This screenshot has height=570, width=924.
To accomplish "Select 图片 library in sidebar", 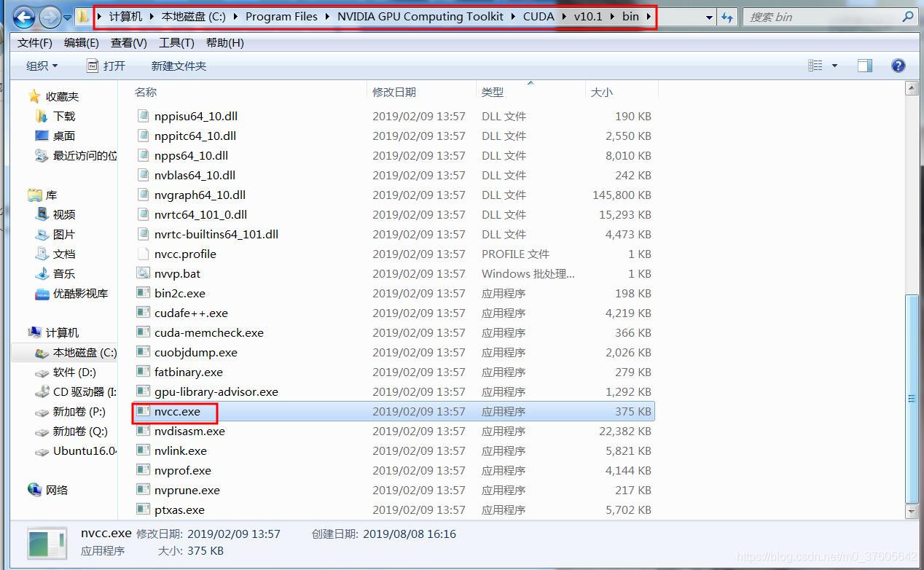I will point(64,234).
